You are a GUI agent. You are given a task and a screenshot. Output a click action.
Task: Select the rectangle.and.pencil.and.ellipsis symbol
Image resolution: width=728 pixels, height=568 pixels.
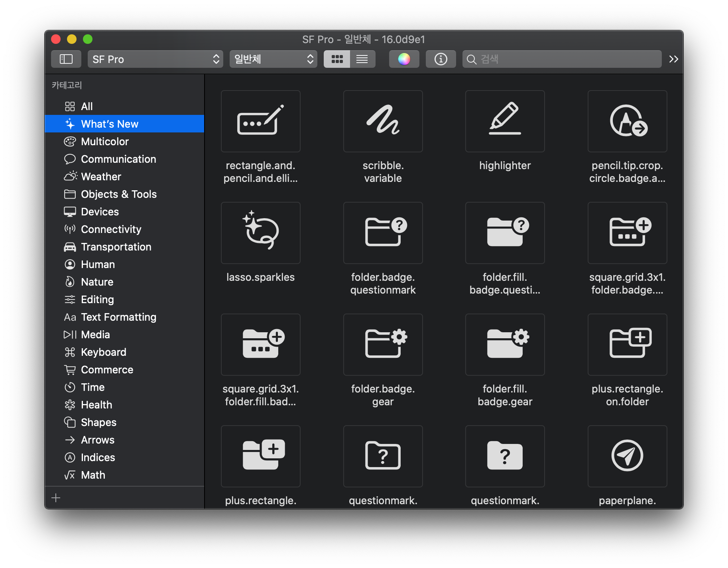click(x=261, y=121)
